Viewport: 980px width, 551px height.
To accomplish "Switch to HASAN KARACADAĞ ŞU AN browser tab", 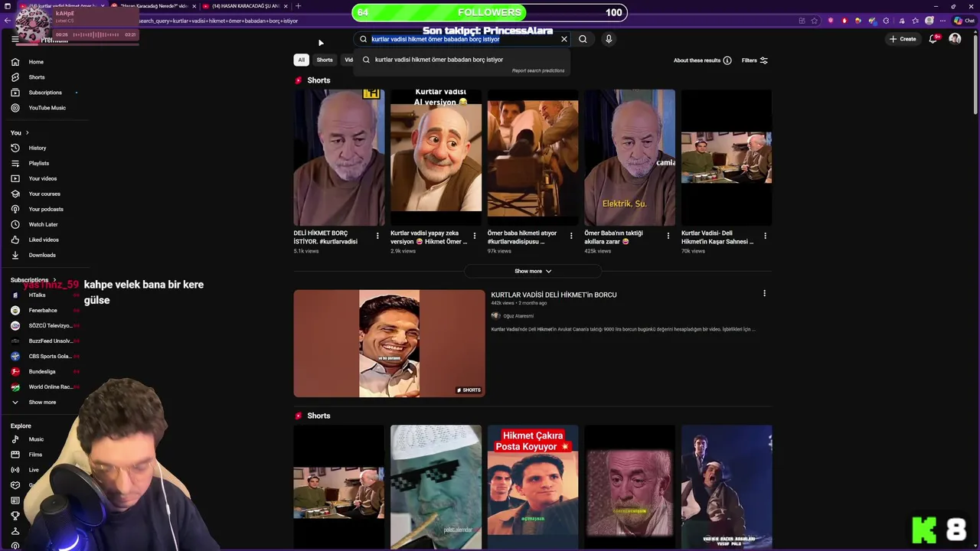I will click(245, 6).
